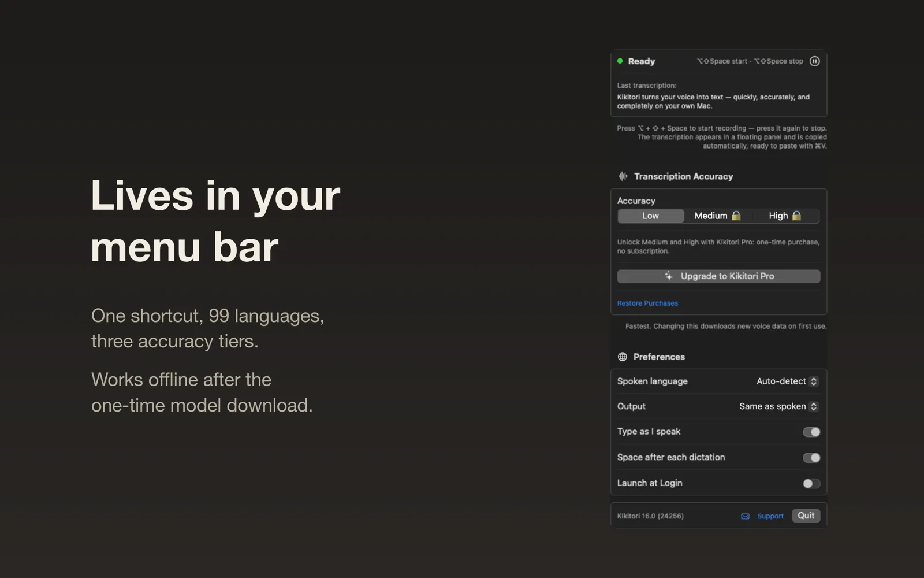Open the Support link

(x=770, y=516)
